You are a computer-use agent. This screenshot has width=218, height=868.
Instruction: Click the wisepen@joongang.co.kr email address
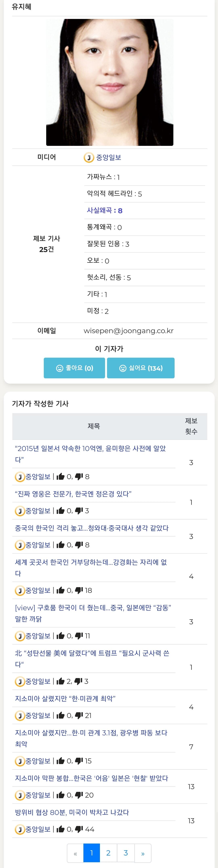129,331
